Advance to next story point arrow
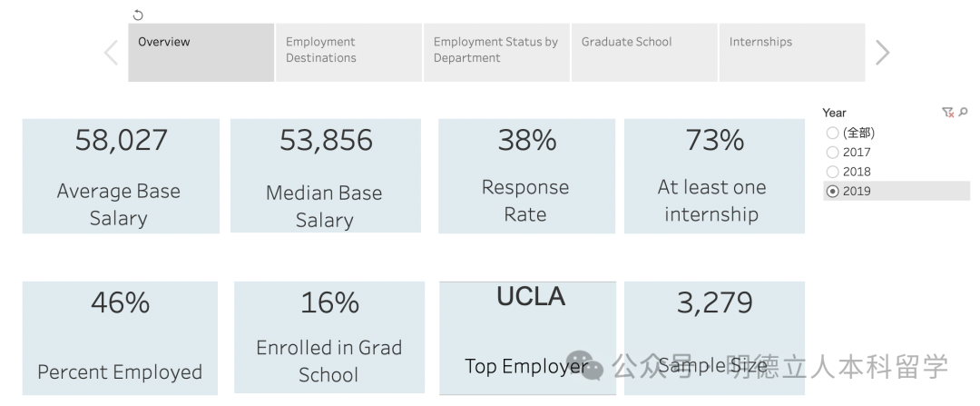This screenshot has height=406, width=980. click(x=882, y=53)
